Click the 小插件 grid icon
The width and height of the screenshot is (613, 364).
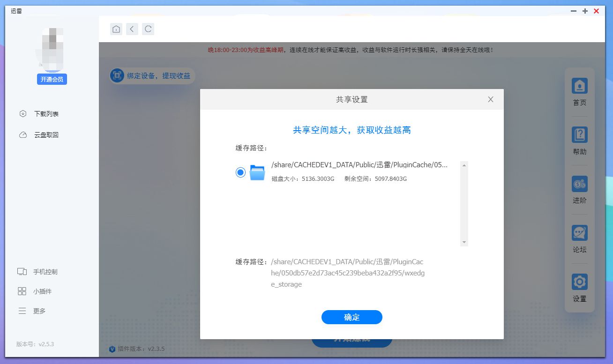[x=22, y=291]
